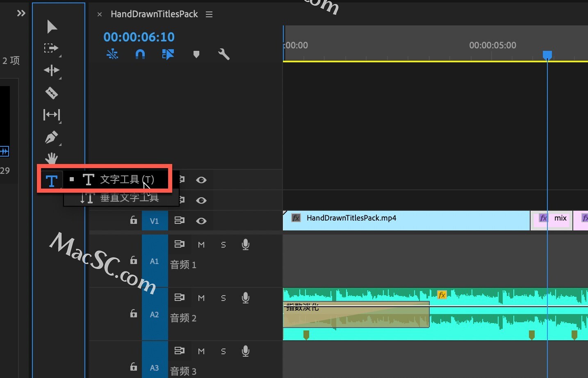Toggle the lock on track A1
Screen dimensions: 588x378
pos(134,260)
